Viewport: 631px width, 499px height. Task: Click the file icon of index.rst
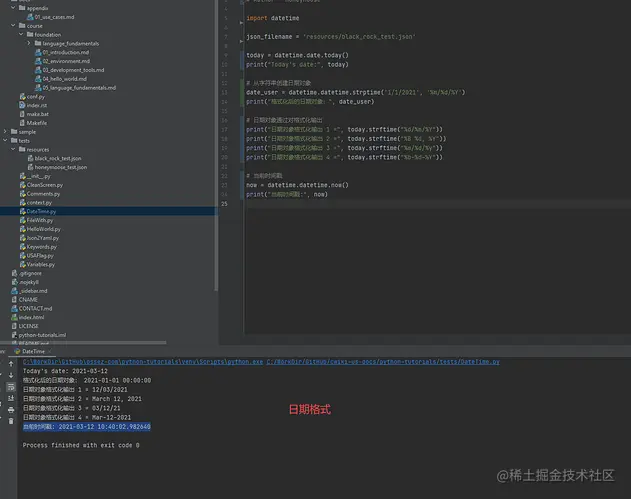pos(23,105)
